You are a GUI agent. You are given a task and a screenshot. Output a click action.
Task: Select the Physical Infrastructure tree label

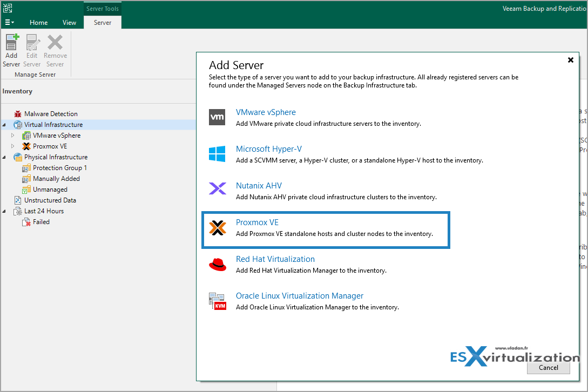point(56,157)
